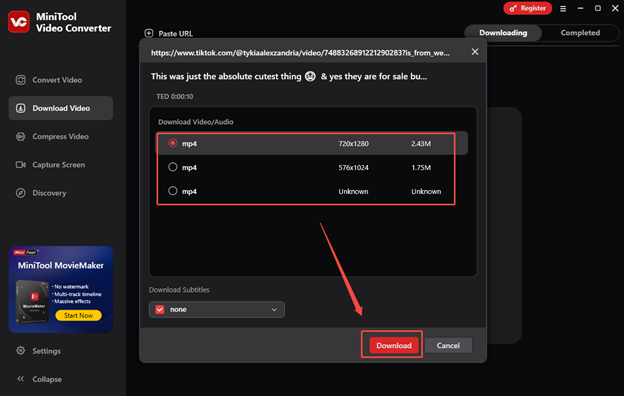Click the Paste URL label

click(x=176, y=34)
